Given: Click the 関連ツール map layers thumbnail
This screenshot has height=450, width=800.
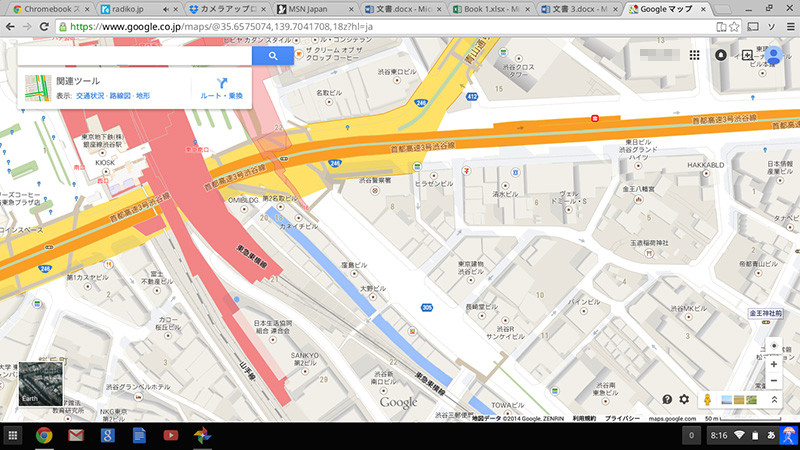Looking at the screenshot, I should tap(38, 88).
